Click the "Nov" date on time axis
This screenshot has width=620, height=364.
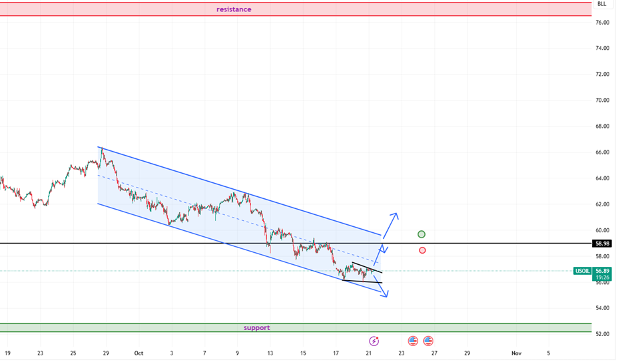pos(515,353)
